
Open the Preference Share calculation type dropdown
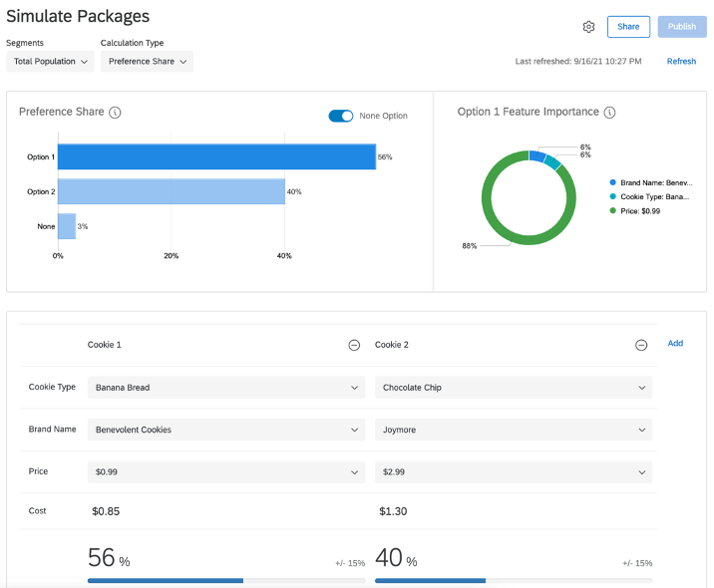coord(147,62)
